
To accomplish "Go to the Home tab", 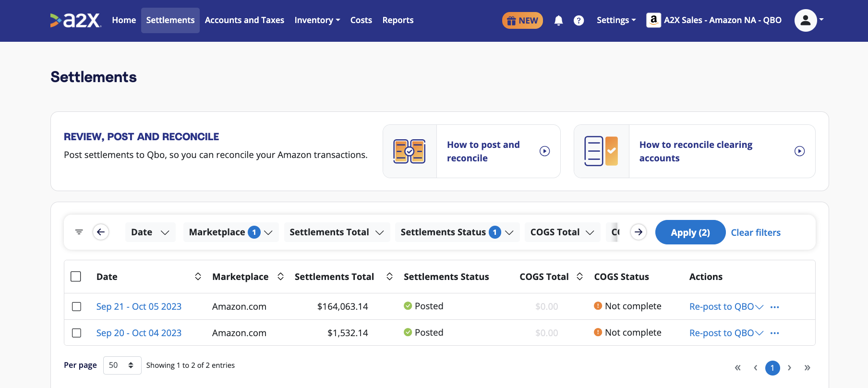I will point(124,20).
